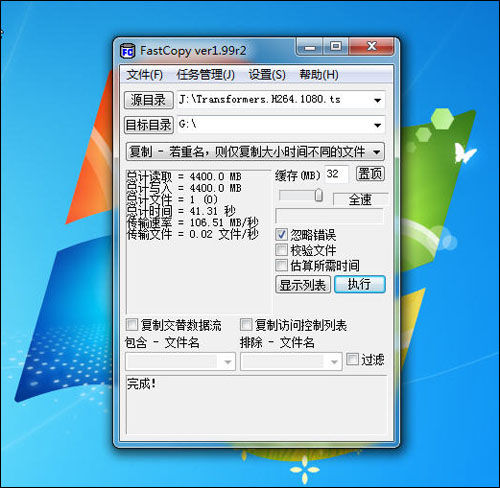The image size is (500, 488).
Task: Open the copy mode dropdown 复制 - 若重名
Action: [255, 152]
